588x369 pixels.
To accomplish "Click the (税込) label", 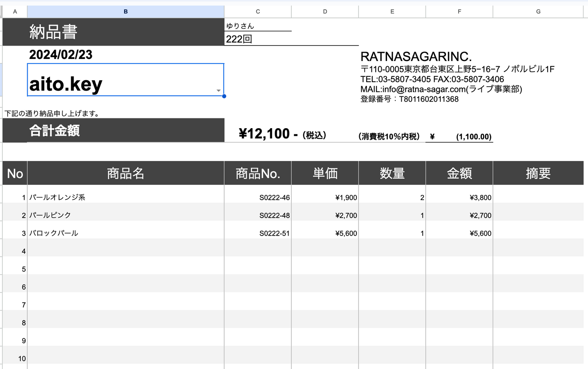I will (314, 135).
